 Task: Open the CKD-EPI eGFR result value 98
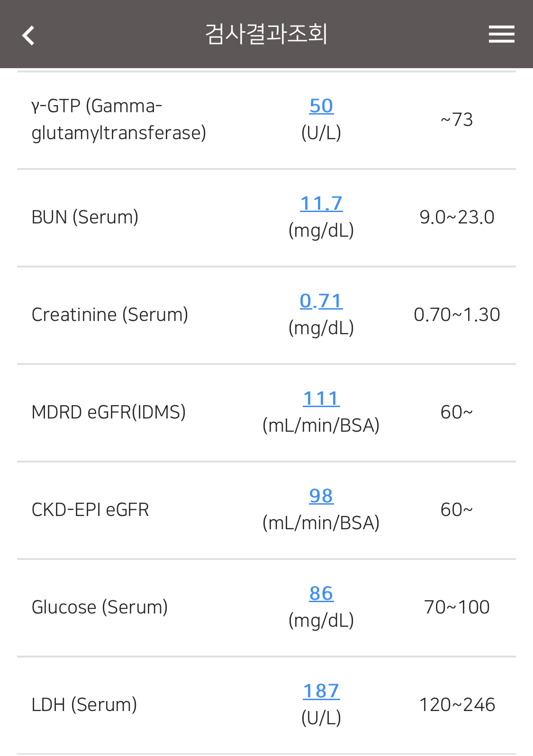point(321,496)
